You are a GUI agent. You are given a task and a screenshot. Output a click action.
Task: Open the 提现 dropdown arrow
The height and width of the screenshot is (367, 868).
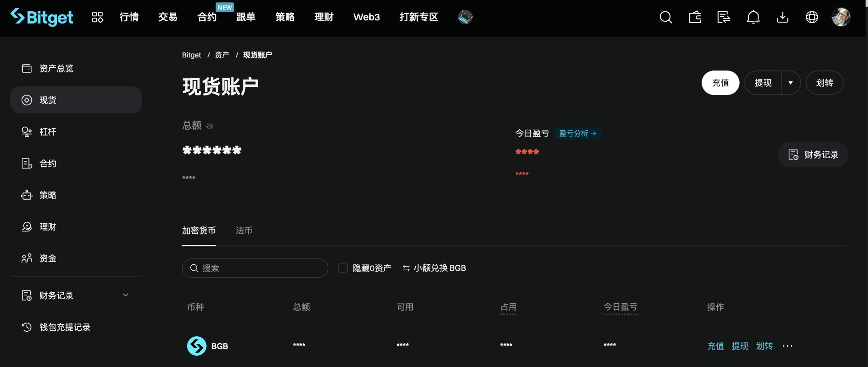(791, 83)
